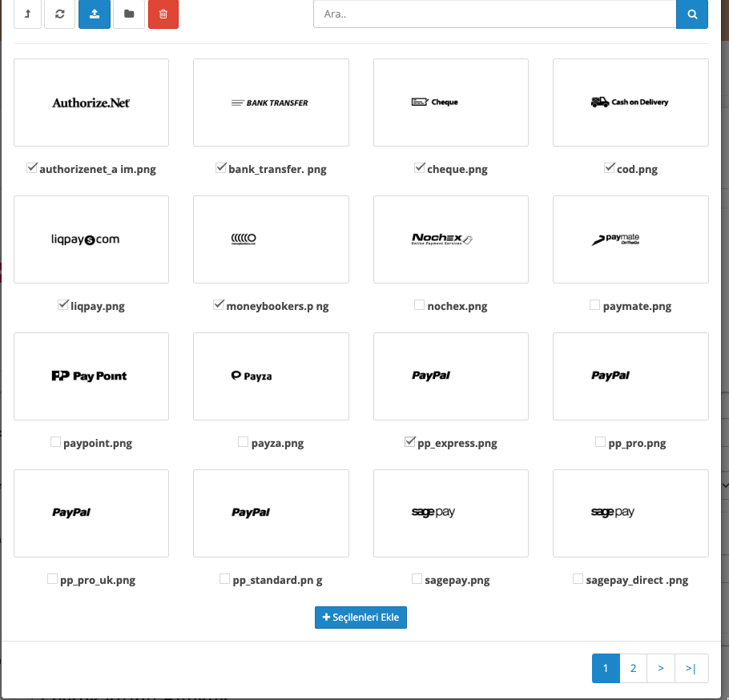
Task: Refresh the image manager listing
Action: pyautogui.click(x=59, y=14)
